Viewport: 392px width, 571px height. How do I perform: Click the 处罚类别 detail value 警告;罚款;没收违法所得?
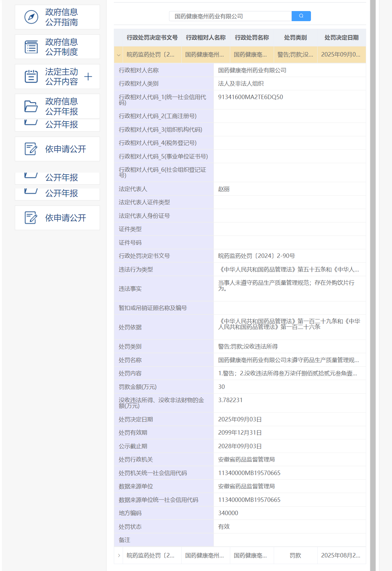248,347
